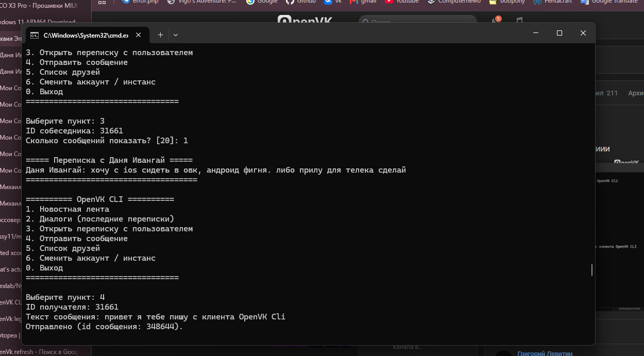Image resolution: width=644 pixels, height=356 pixels.
Task: Open a new terminal tab
Action: [160, 35]
